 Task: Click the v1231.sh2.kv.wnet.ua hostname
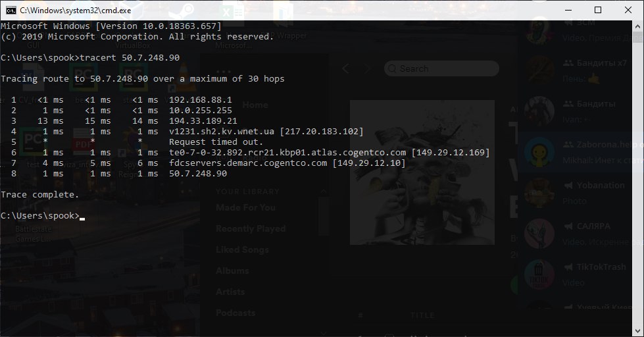click(222, 132)
